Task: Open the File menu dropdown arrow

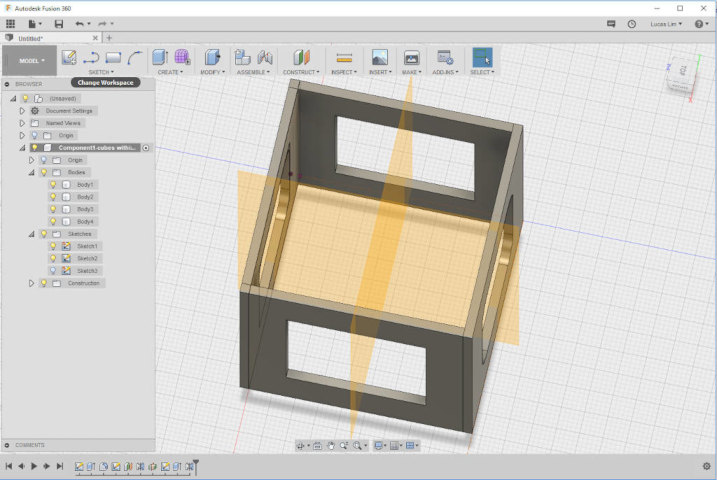Action: pyautogui.click(x=40, y=24)
